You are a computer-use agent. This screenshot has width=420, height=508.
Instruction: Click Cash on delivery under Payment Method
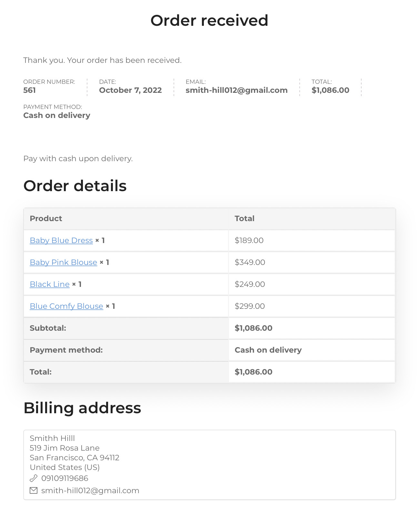tap(57, 115)
